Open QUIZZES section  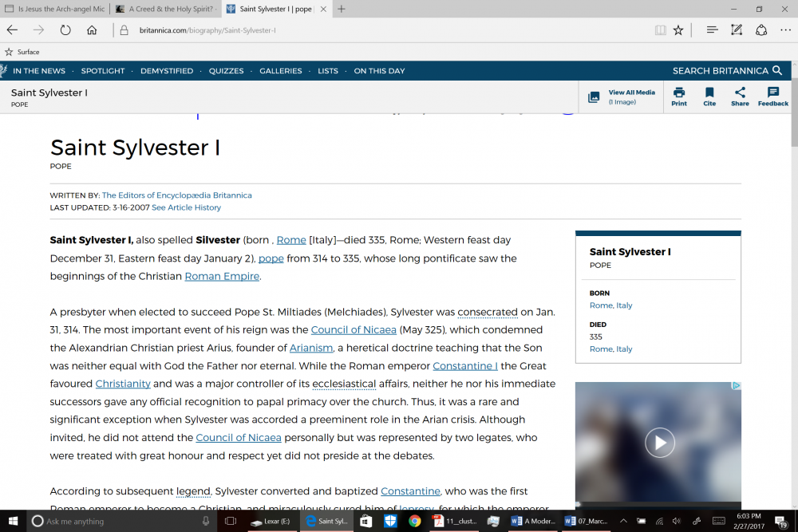[x=226, y=71]
